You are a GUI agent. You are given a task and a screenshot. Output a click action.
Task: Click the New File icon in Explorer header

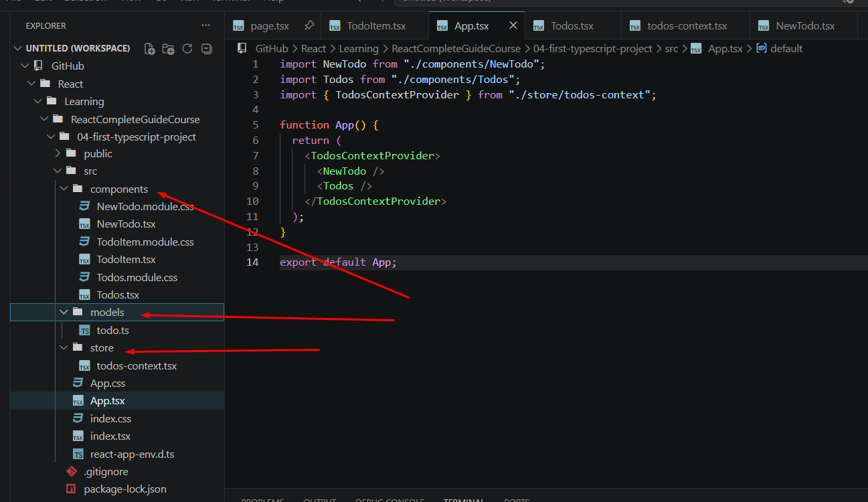coord(150,49)
